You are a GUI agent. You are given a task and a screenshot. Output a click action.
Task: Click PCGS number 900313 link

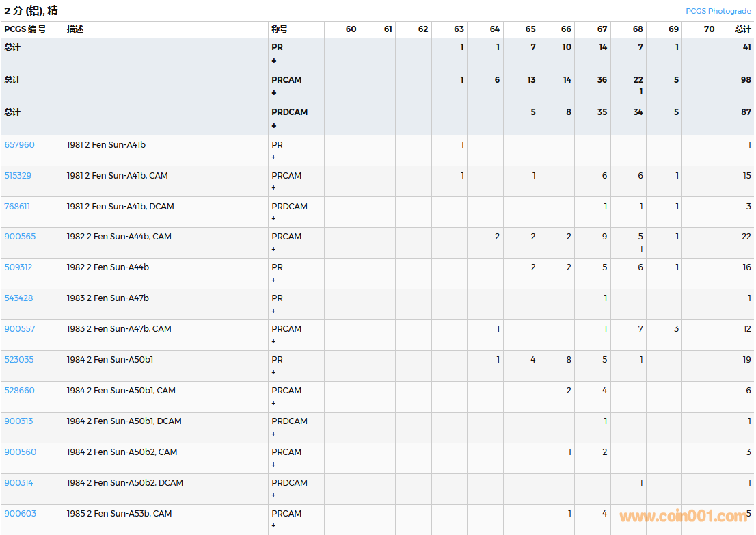(x=18, y=421)
